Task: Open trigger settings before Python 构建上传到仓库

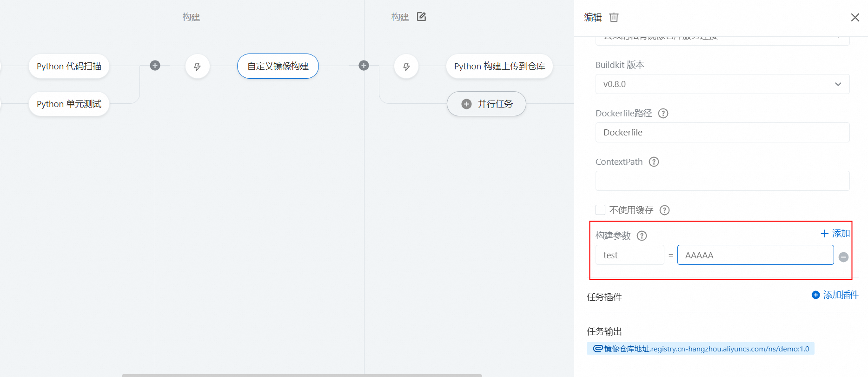Action: (406, 66)
